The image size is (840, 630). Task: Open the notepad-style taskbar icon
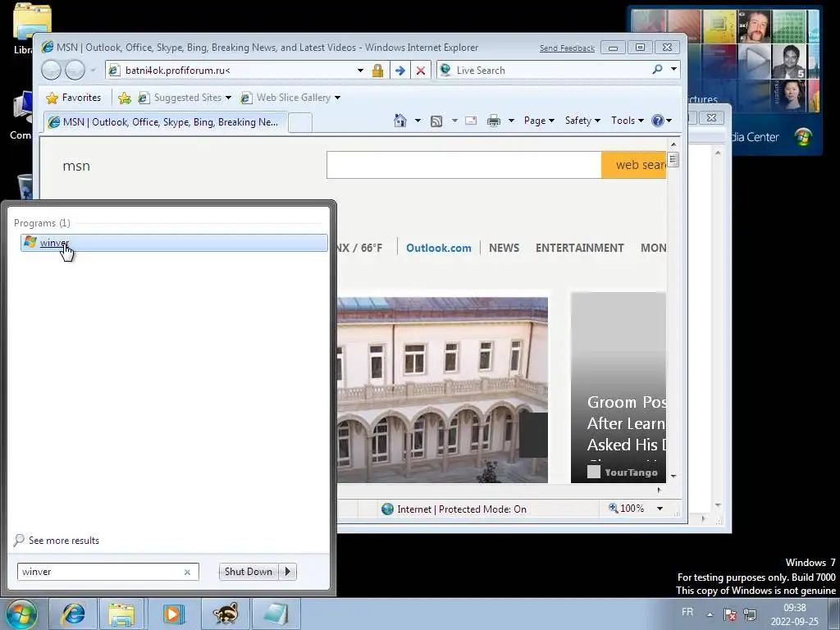pos(276,614)
